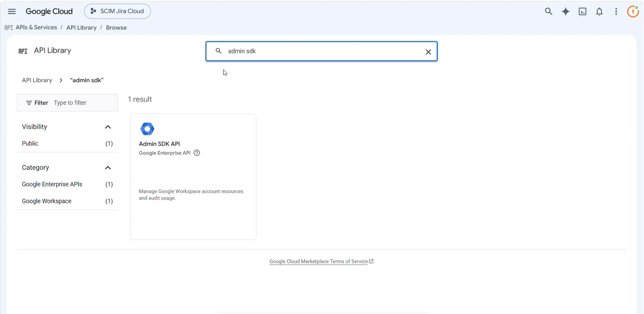Click the Google Cloud logo
This screenshot has width=644, height=314.
(x=49, y=11)
